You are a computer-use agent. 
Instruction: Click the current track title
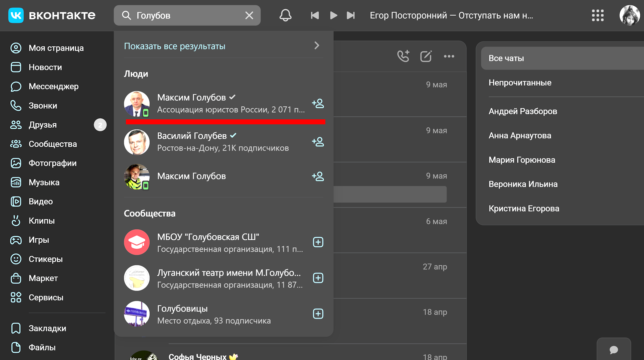pyautogui.click(x=451, y=15)
